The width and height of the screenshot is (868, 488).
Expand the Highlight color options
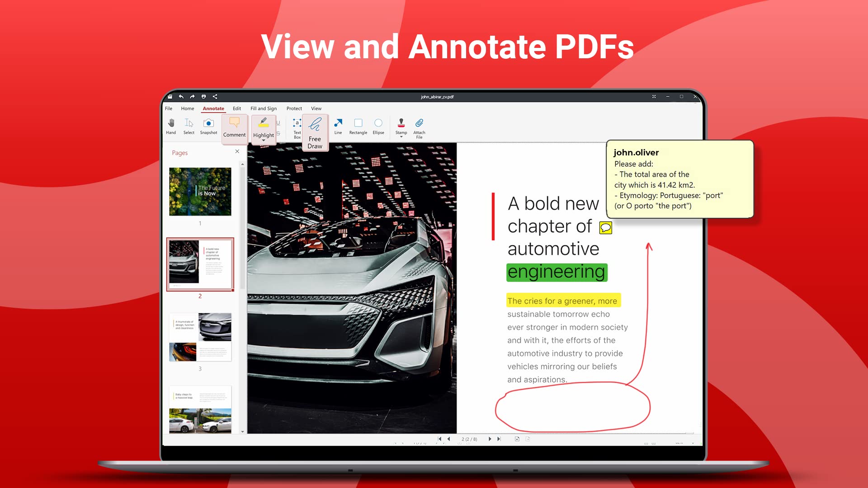[x=264, y=141]
